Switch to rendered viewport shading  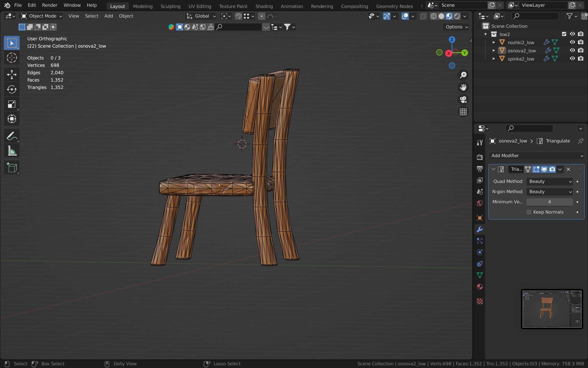click(457, 16)
